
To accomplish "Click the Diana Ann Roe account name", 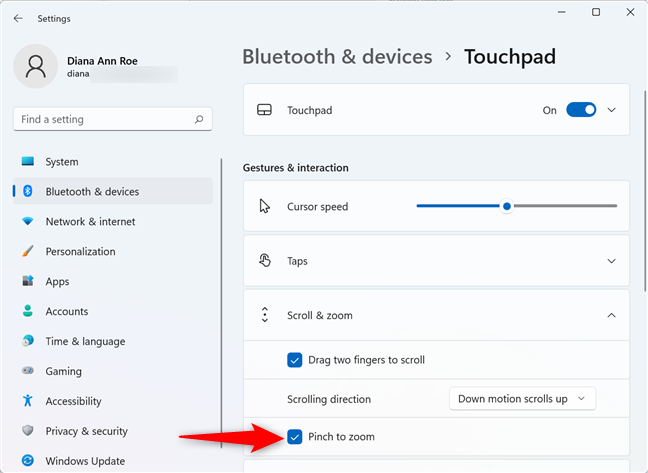I will tap(102, 61).
